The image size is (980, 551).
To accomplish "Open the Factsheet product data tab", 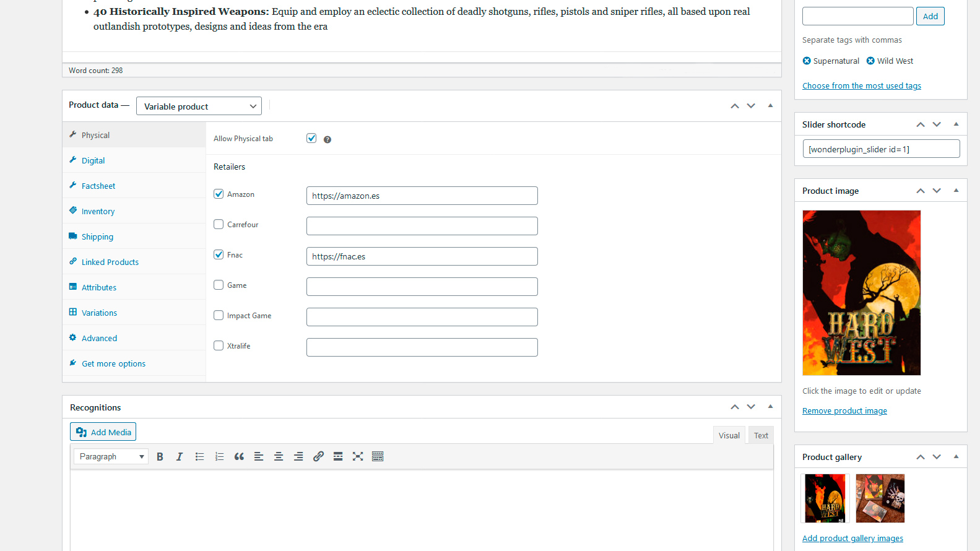I will coord(134,186).
